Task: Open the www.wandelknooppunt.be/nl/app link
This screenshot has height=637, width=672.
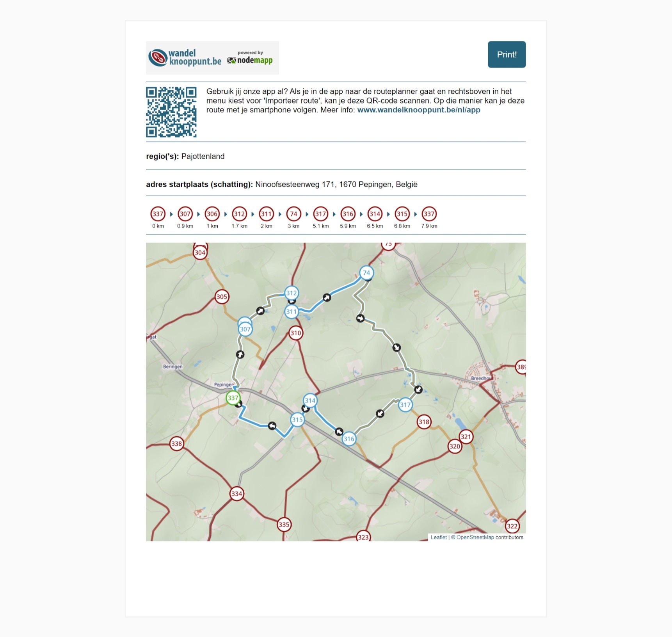Action: click(418, 110)
